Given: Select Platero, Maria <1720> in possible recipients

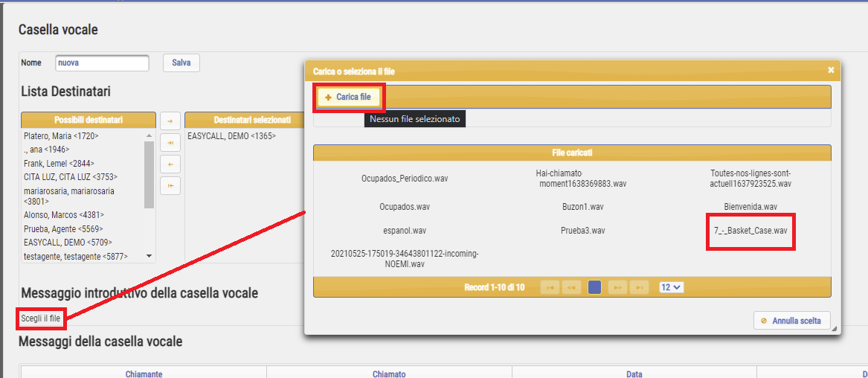Looking at the screenshot, I should click(x=61, y=136).
